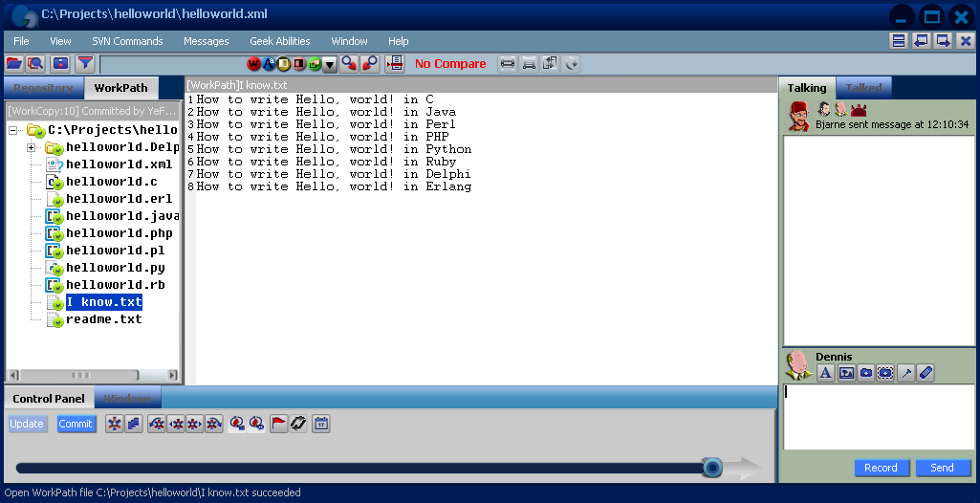Collapse the C:\Projects\hello root tree node
The image size is (980, 503).
point(13,131)
